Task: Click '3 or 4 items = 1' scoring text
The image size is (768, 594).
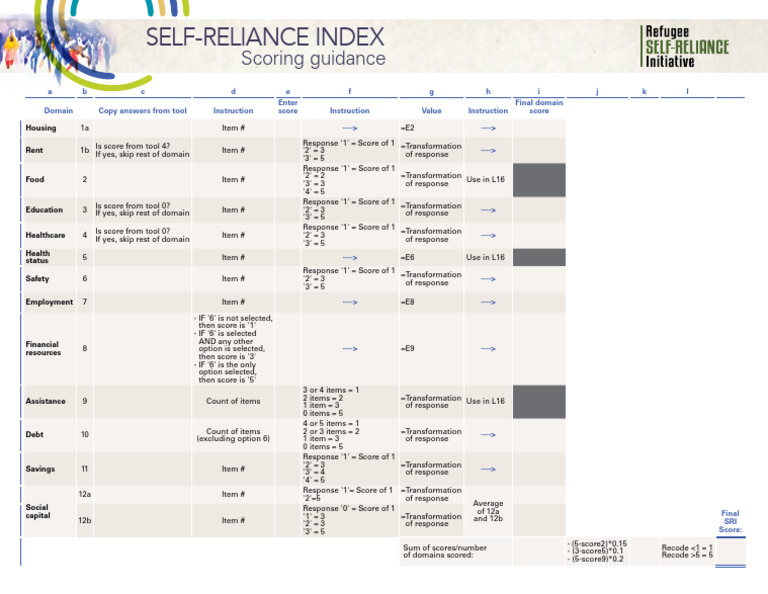Action: [331, 390]
